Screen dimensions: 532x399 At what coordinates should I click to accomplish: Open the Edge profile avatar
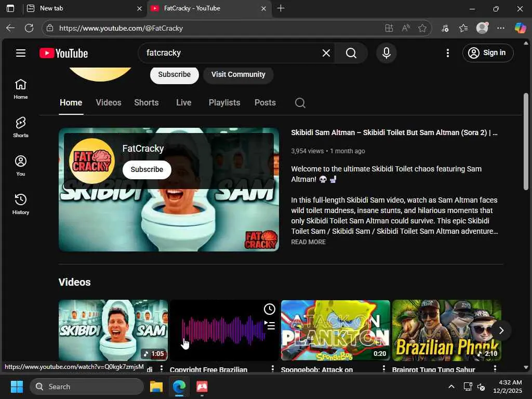(x=482, y=28)
